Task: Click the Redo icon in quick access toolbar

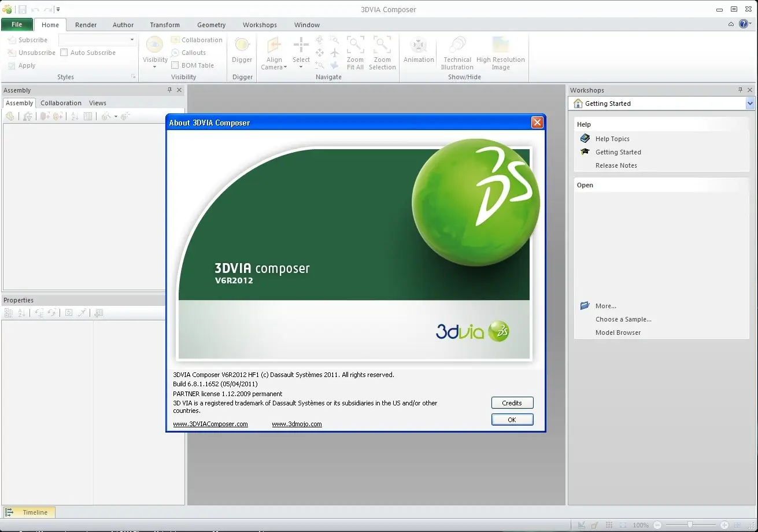Action: (48, 9)
